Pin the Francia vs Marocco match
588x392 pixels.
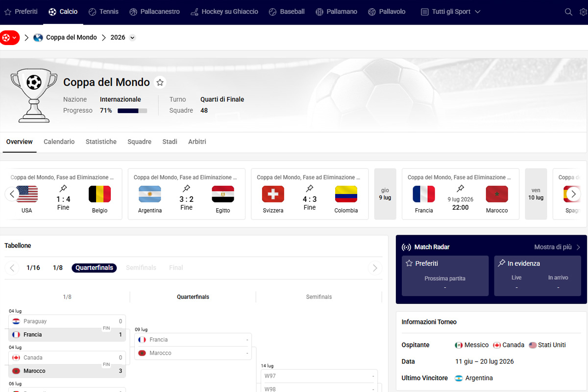pyautogui.click(x=461, y=188)
